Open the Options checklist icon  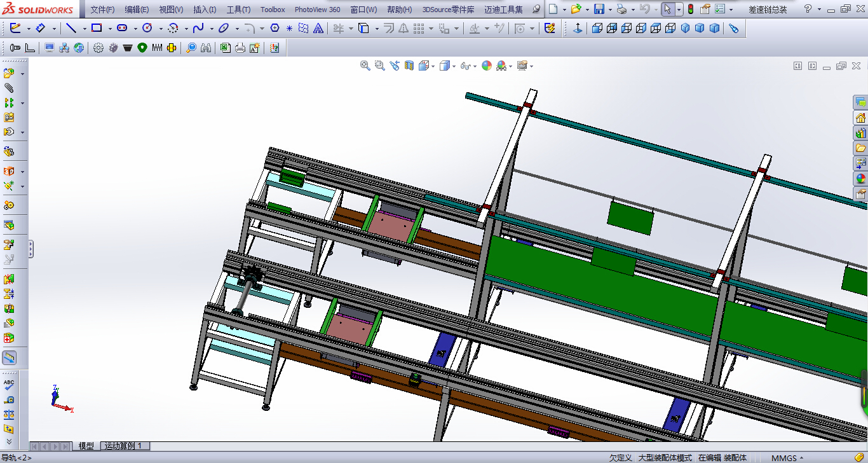719,10
